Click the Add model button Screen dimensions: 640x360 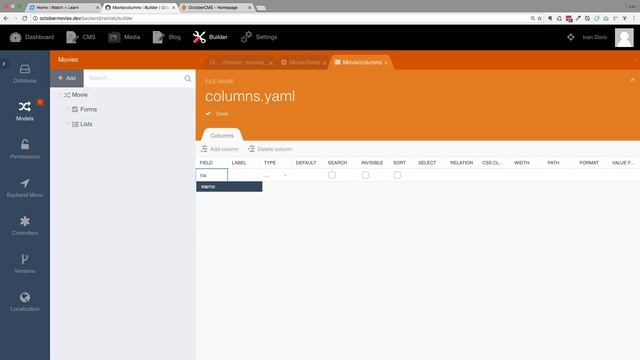[67, 78]
